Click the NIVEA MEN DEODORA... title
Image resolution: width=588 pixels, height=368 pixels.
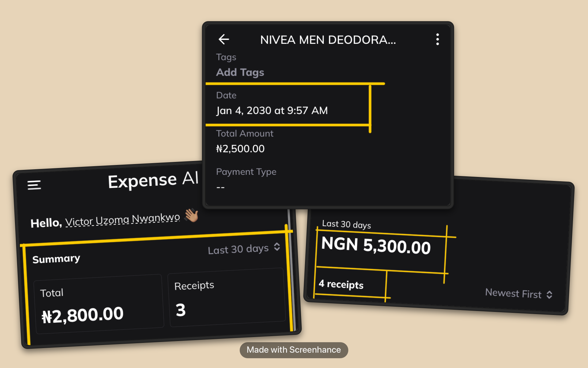tap(328, 40)
